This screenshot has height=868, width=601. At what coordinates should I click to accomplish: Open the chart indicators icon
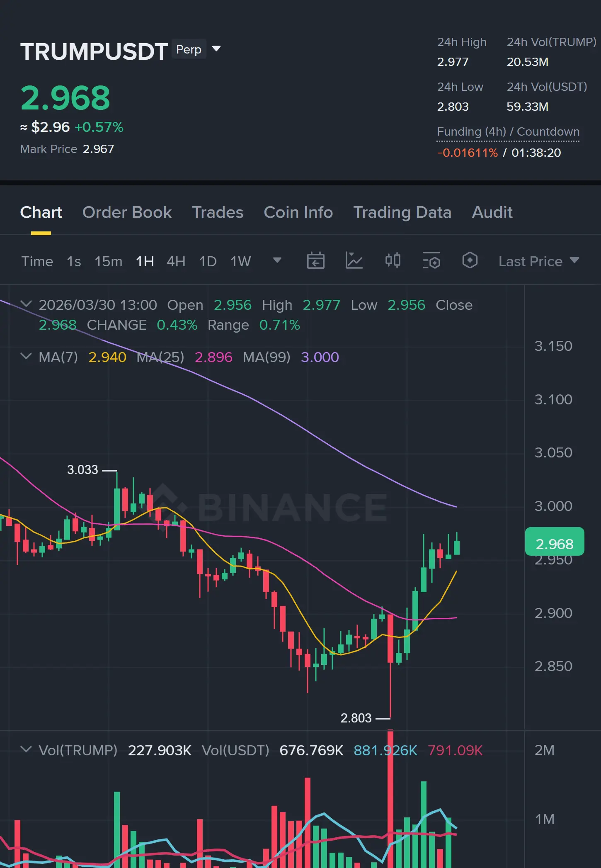(354, 261)
